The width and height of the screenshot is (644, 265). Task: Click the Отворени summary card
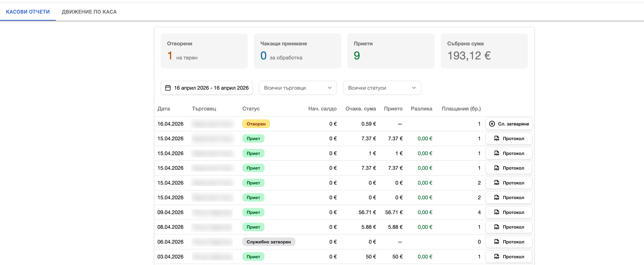(x=204, y=51)
